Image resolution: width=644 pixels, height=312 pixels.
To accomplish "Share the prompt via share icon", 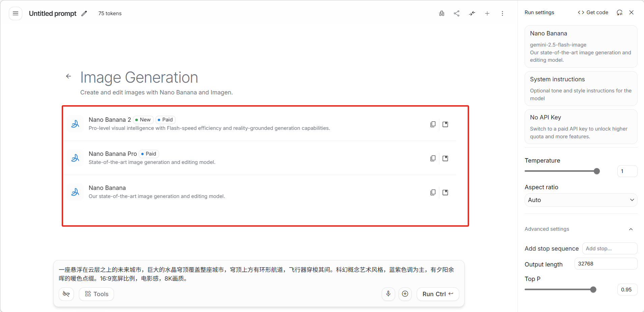I will click(x=457, y=13).
